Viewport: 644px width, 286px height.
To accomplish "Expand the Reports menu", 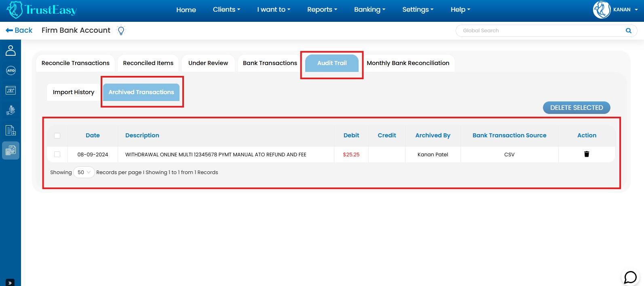I will coord(322,10).
